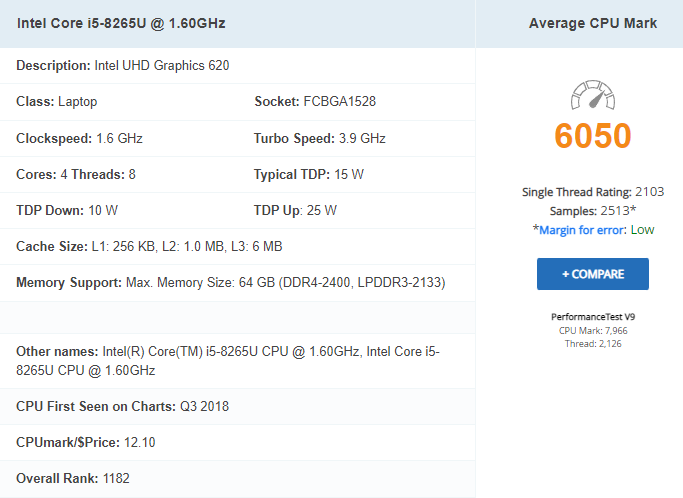
Task: Click the Low margin value
Action: pos(642,230)
